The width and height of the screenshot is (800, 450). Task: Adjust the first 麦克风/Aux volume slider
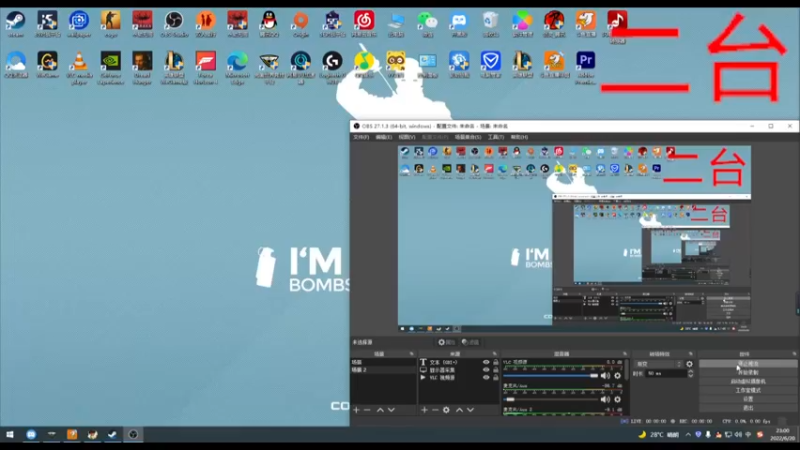pos(551,399)
